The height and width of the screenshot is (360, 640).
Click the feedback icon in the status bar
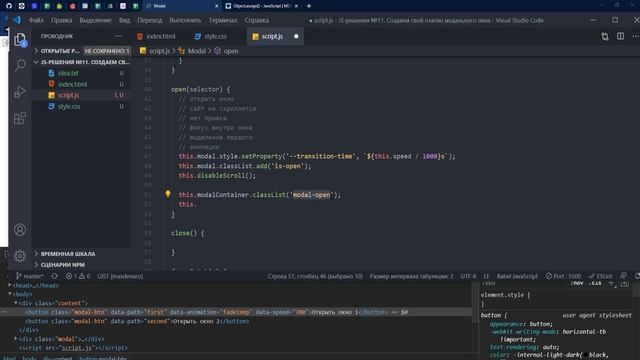623,276
